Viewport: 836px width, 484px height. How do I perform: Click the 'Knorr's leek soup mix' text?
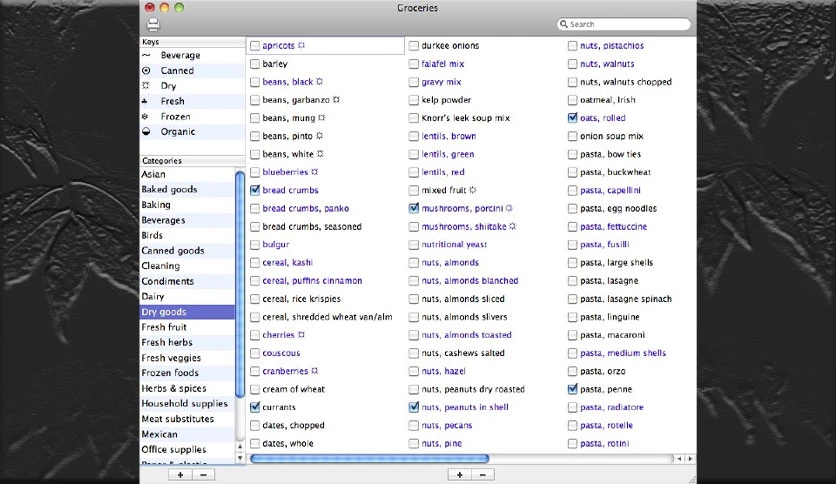coord(465,118)
